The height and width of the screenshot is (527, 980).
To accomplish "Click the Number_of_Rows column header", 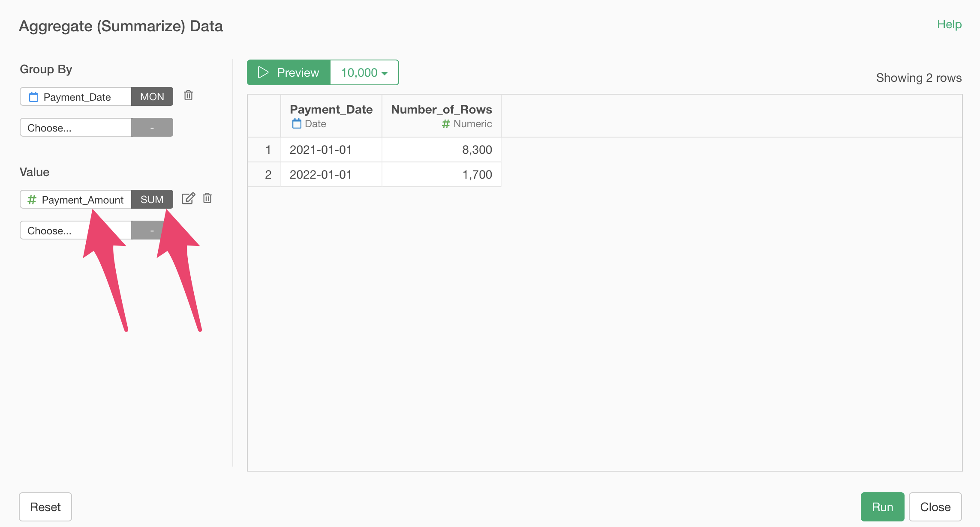I will (x=441, y=110).
